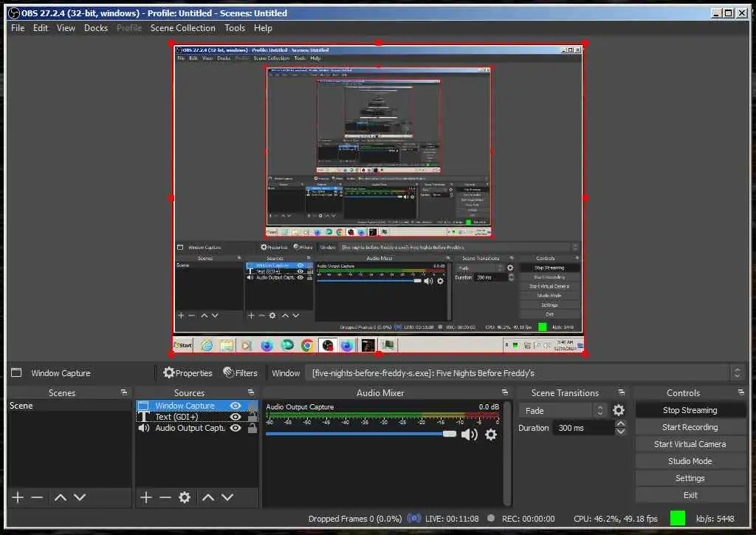Click Start Recording
The height and width of the screenshot is (535, 756).
coord(690,427)
